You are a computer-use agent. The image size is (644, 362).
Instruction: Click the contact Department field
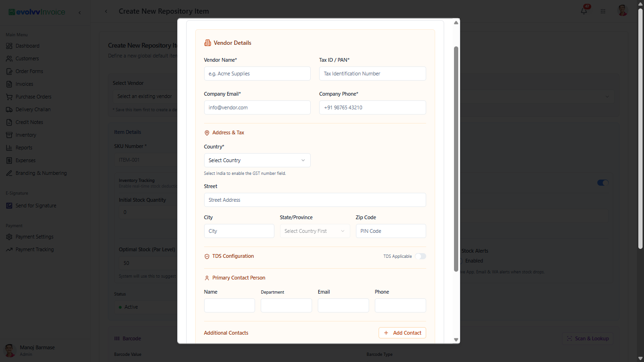pos(286,305)
